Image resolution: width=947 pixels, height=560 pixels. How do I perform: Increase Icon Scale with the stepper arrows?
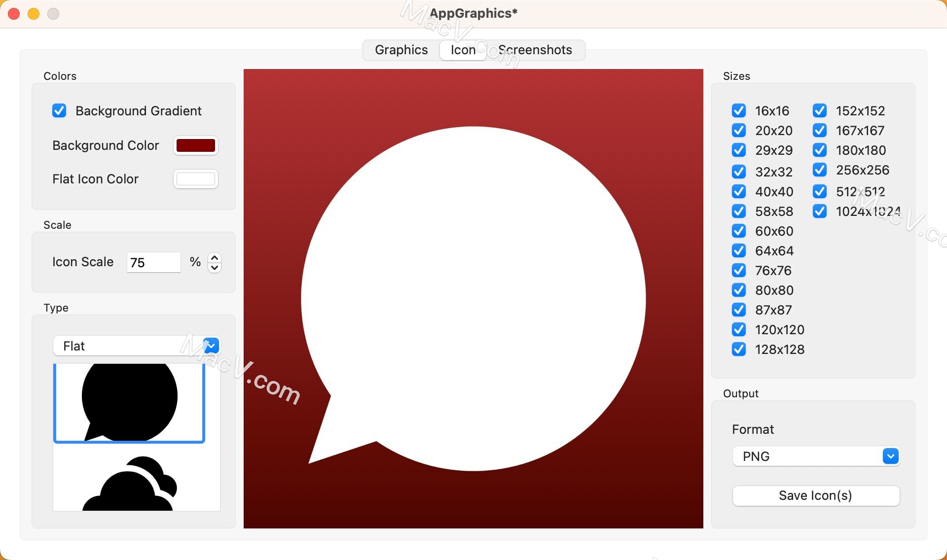coord(215,257)
